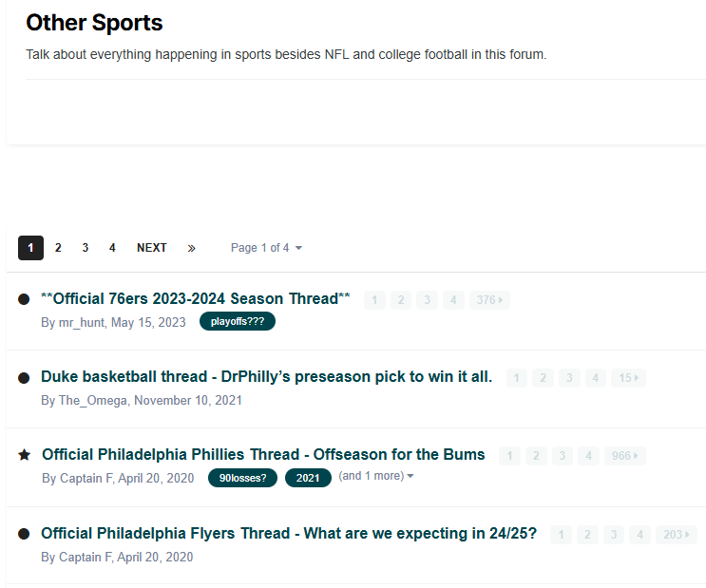The image size is (706, 588).
Task: Jump to last page via double-chevron icon
Action: point(191,248)
